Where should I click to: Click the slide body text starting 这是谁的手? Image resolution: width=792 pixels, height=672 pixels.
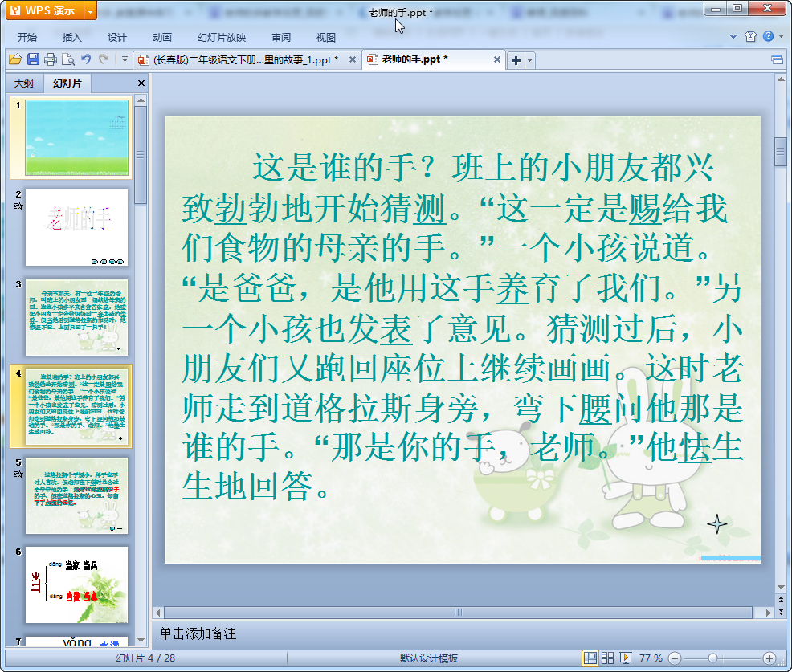(x=462, y=326)
